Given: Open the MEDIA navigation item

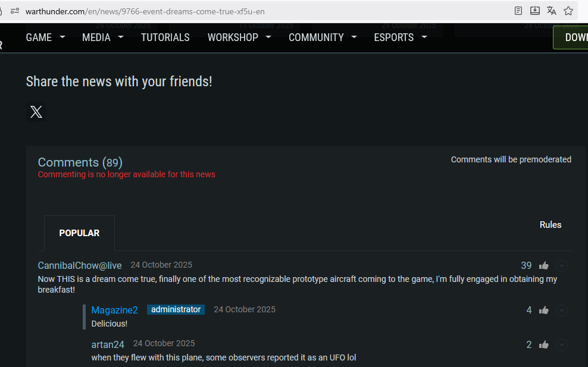Looking at the screenshot, I should 96,37.
